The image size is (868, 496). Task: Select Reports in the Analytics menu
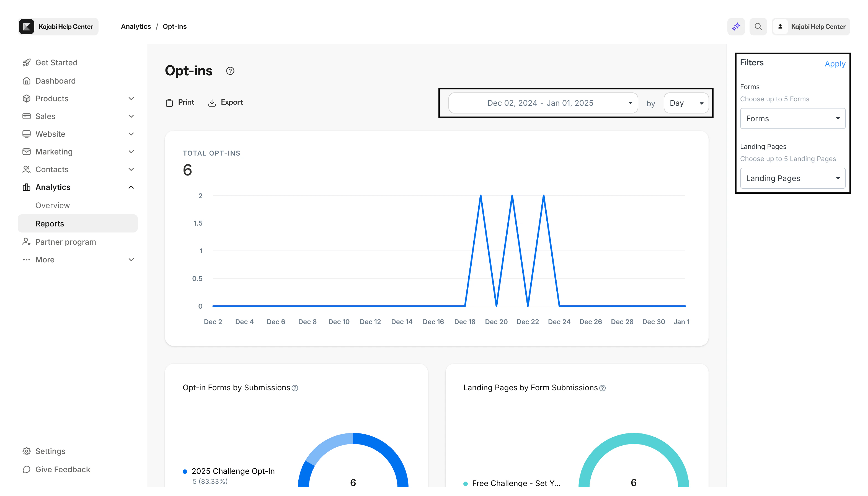point(50,223)
